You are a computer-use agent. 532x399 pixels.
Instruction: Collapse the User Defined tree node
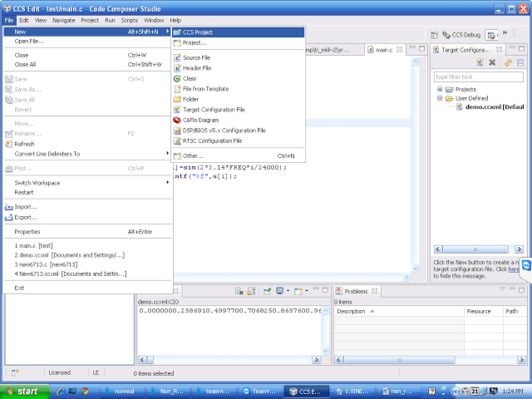(x=440, y=98)
